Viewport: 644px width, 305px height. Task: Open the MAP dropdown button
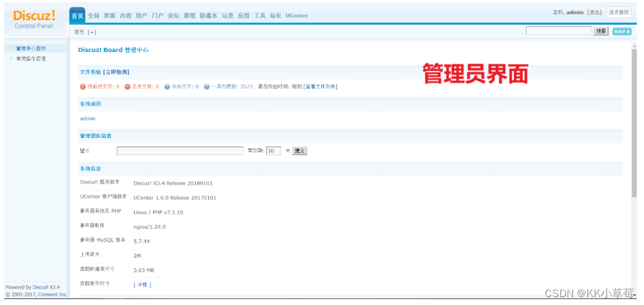click(622, 32)
